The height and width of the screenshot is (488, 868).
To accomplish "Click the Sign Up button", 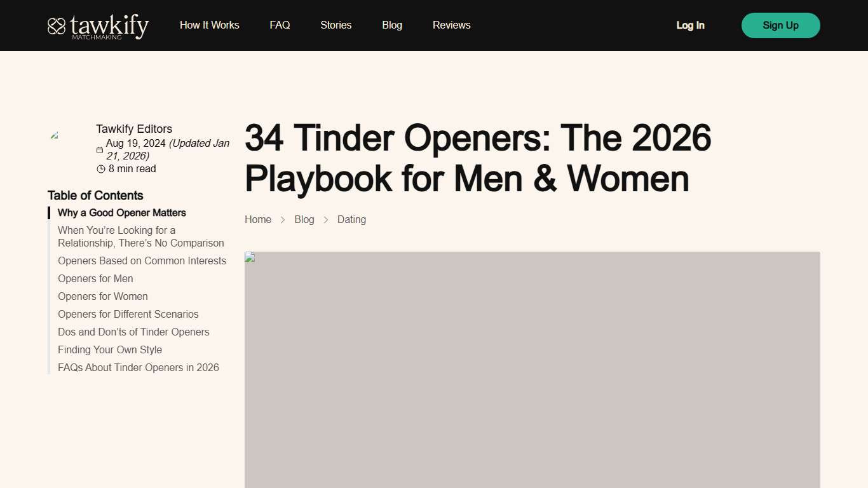I will click(780, 25).
